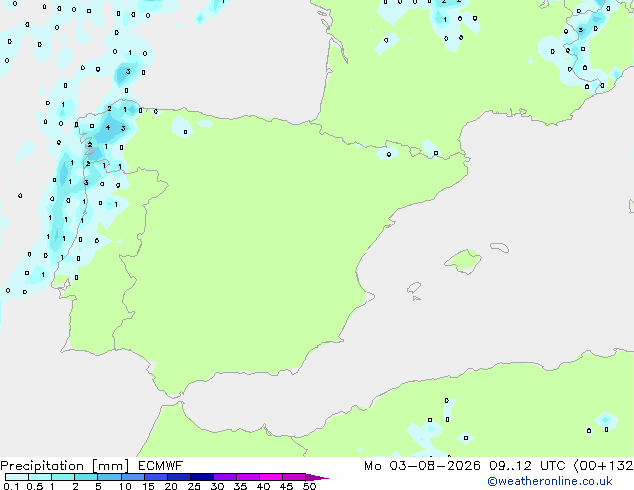Click the 10–15 mm legend color swatch
Screen dimensions: 634x490
pyautogui.click(x=133, y=477)
